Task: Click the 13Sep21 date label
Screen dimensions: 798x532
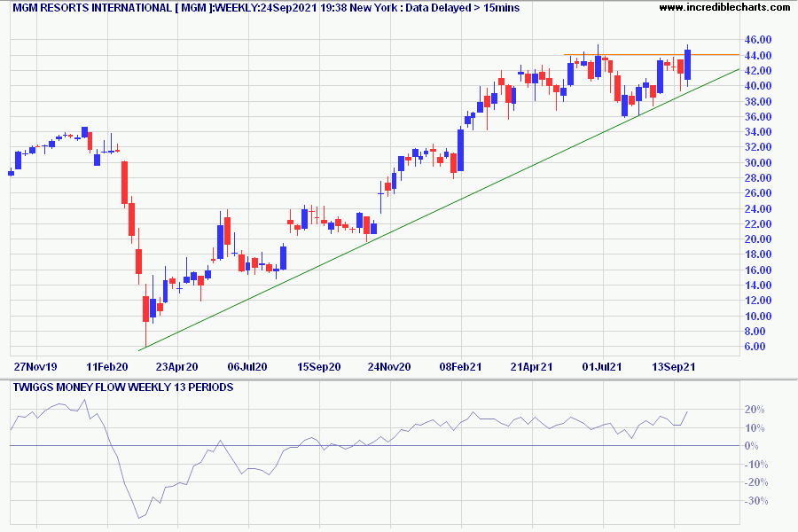Action: 673,366
